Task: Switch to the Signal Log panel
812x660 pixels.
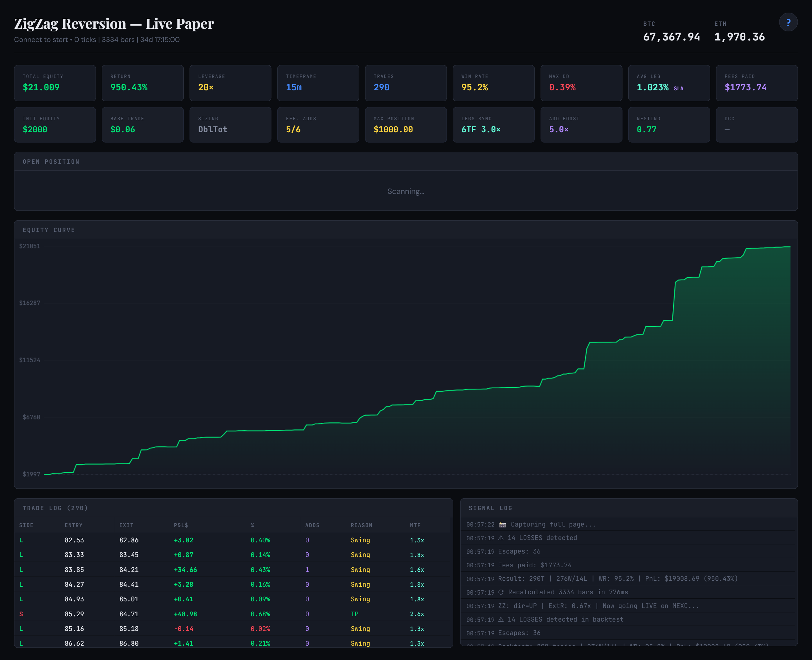Action: pos(491,508)
